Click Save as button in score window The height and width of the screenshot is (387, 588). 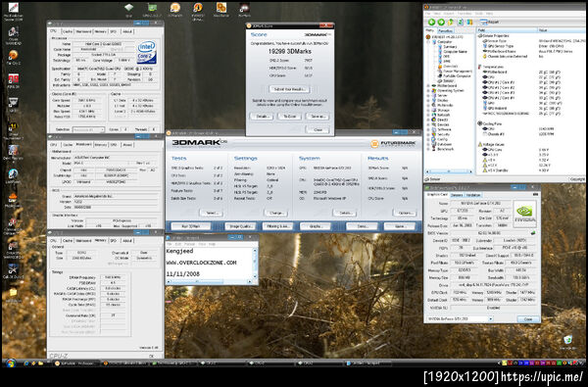[318, 117]
